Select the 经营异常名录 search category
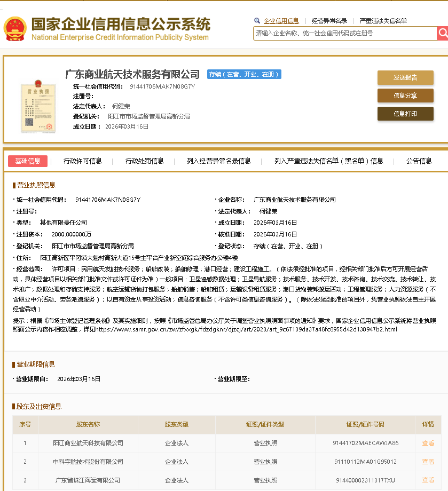 (x=329, y=21)
